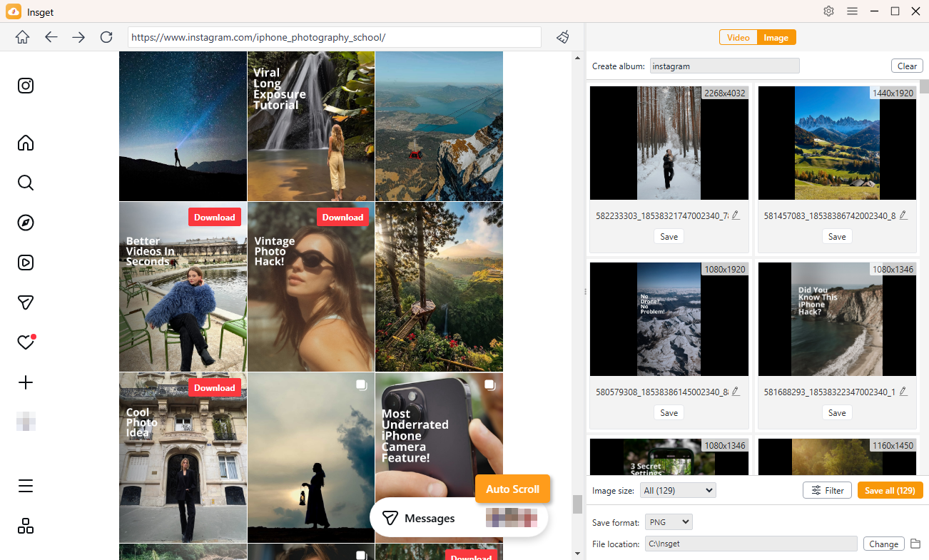Click the Instagram logo icon in sidebar
929x560 pixels.
pos(26,86)
